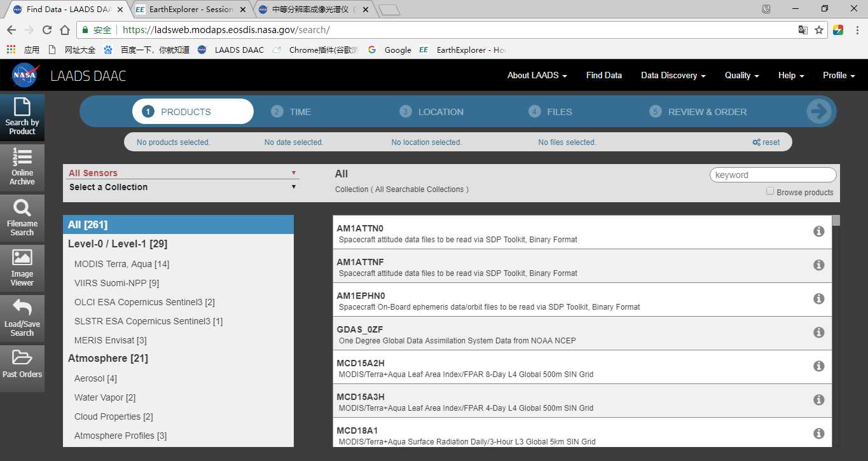Screen dimensions: 868x461
Task: Expand the Profile menu
Action: tap(839, 75)
